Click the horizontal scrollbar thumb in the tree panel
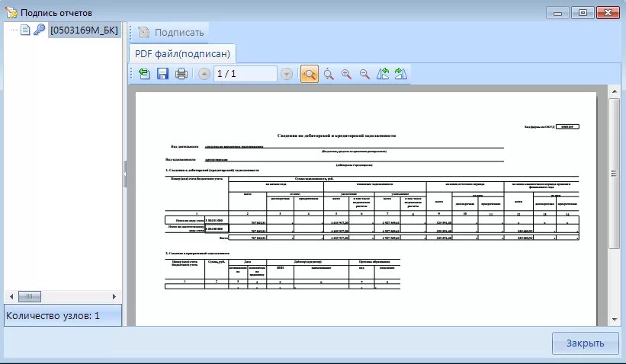The image size is (626, 364). click(30, 297)
